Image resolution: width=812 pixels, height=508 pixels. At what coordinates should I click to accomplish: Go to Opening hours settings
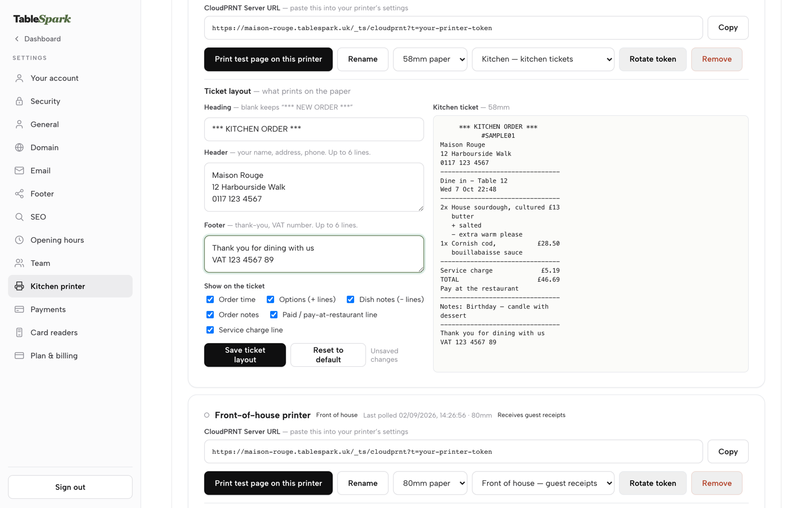pyautogui.click(x=70, y=240)
